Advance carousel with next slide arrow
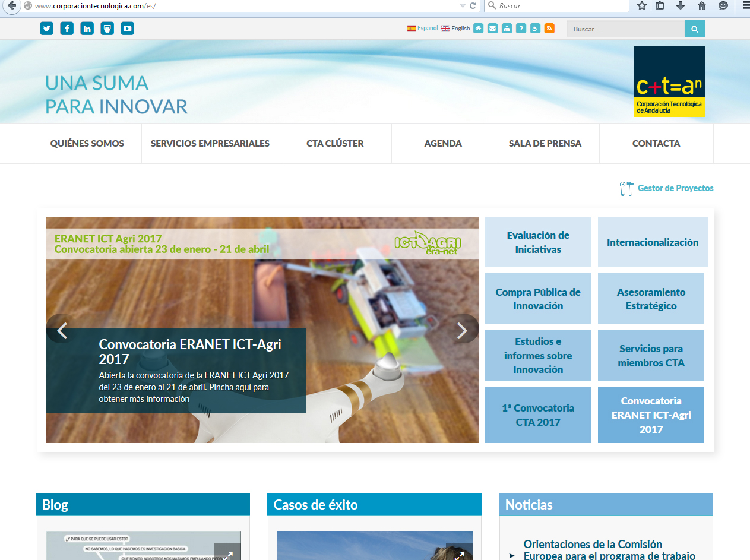Viewport: 750px width, 560px height. point(462,330)
